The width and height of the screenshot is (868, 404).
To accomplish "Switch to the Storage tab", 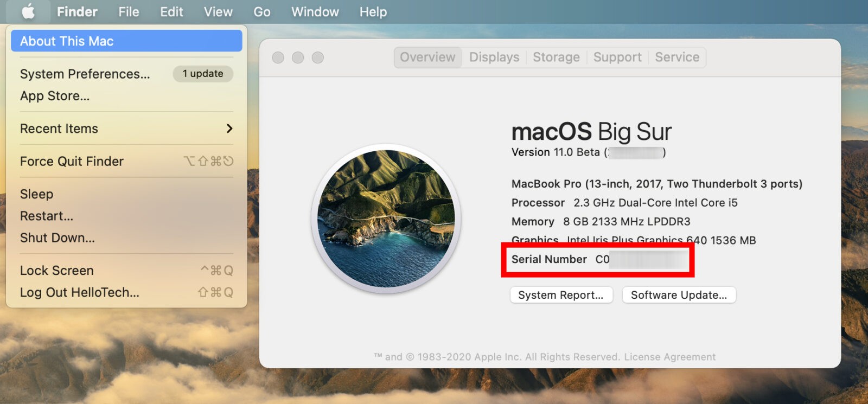I will coord(556,57).
